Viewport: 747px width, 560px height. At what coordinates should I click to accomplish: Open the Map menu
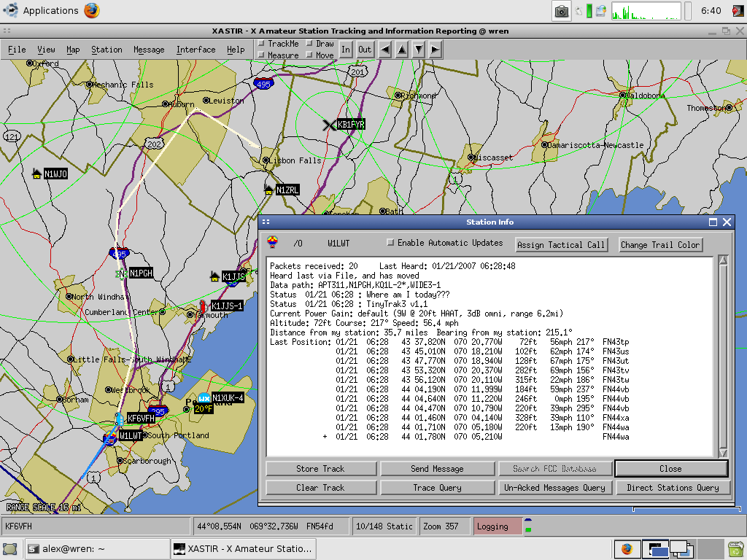73,50
